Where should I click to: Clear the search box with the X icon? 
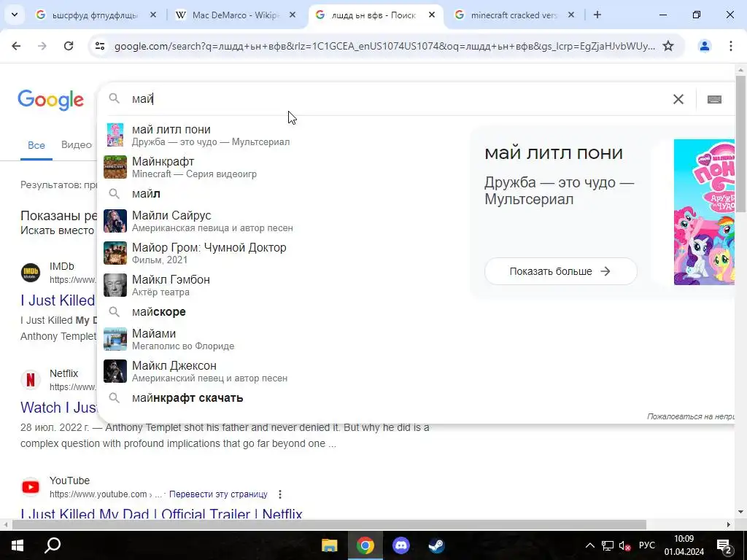point(678,99)
